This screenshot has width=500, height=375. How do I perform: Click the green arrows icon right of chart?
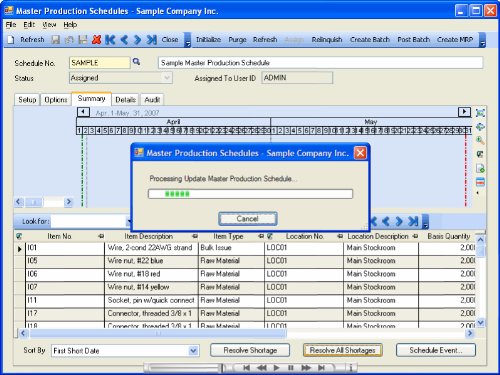coord(480,127)
